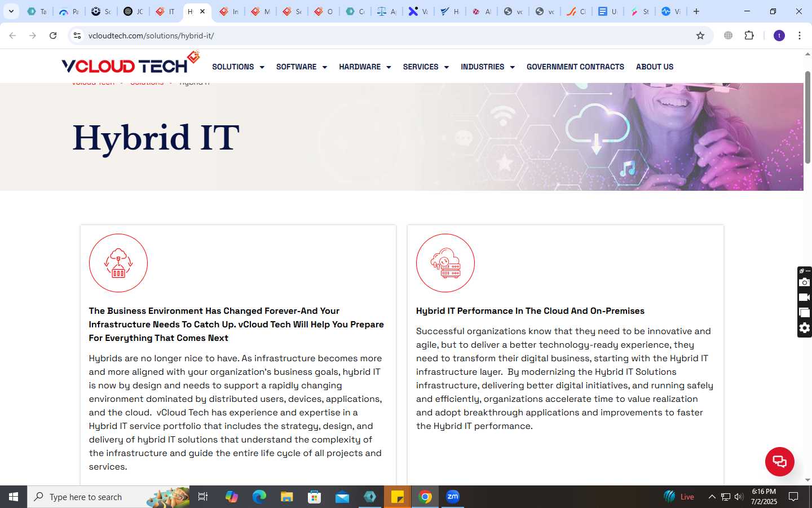The image size is (812, 508).
Task: Open the tab search dropdown arrow
Action: pyautogui.click(x=11, y=11)
